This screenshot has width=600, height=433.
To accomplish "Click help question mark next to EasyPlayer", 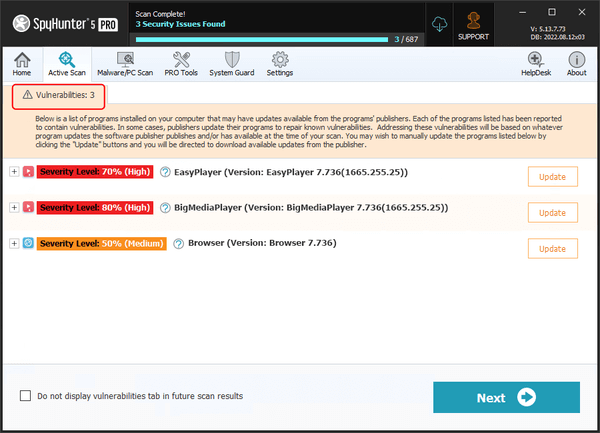I will pos(165,172).
